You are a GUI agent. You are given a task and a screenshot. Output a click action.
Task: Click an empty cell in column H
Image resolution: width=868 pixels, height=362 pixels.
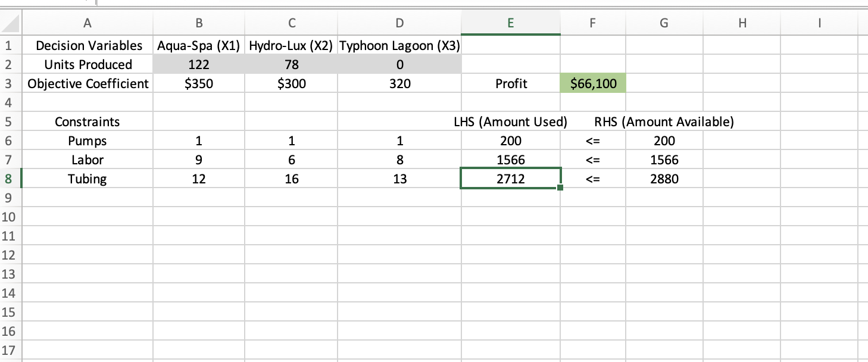(x=742, y=217)
